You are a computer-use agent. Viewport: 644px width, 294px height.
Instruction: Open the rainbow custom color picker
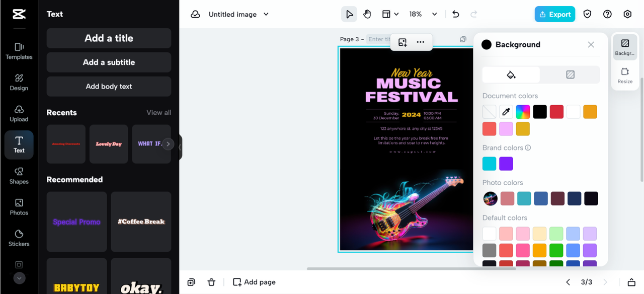pyautogui.click(x=523, y=112)
